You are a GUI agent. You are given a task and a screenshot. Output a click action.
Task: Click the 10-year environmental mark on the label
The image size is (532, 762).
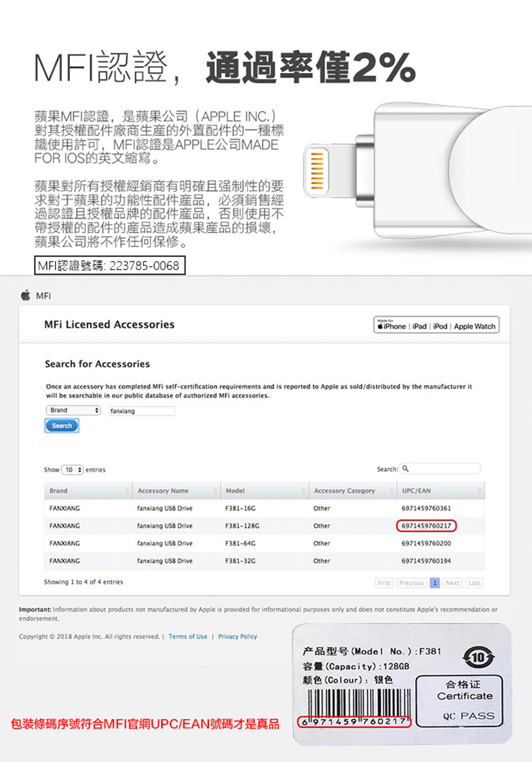(x=478, y=657)
